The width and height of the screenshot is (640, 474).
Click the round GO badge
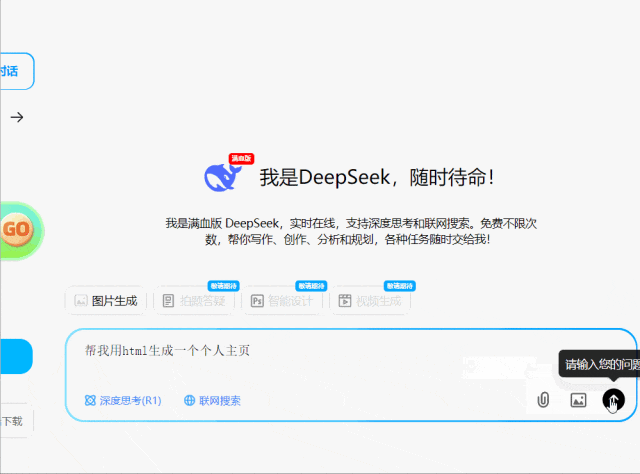pyautogui.click(x=17, y=229)
